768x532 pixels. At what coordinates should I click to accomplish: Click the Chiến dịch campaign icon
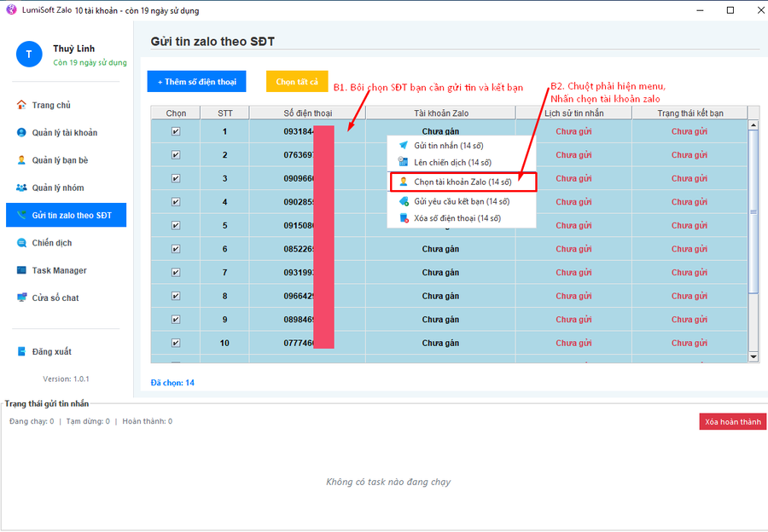[x=22, y=243]
